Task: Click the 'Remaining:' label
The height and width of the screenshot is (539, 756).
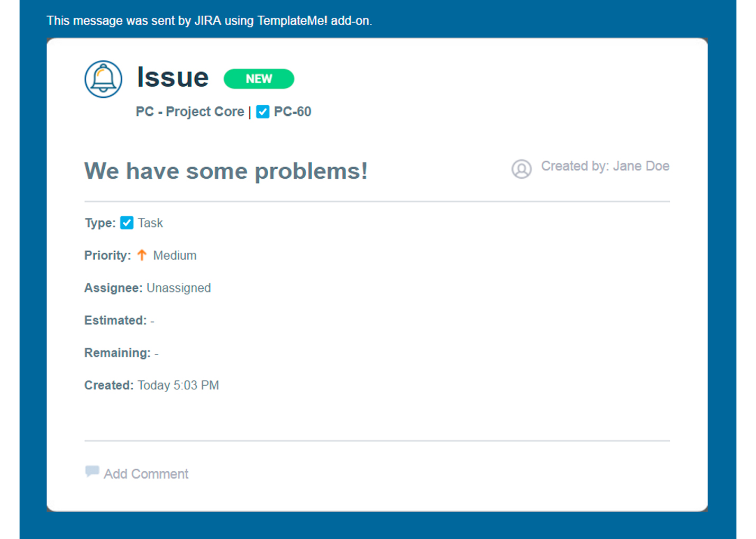Action: (117, 353)
